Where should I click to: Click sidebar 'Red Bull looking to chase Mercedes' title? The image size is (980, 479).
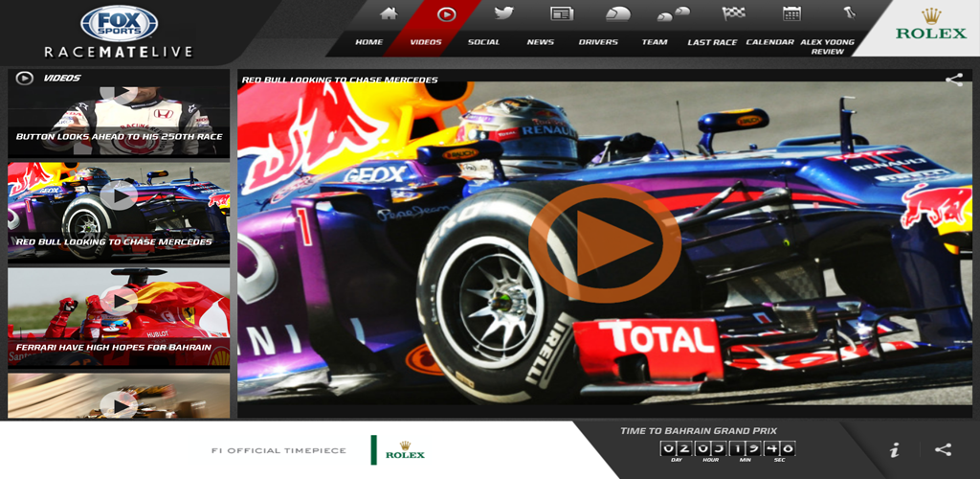[114, 242]
